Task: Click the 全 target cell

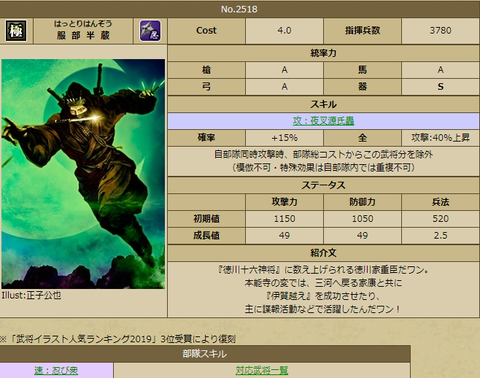Action: coord(362,138)
